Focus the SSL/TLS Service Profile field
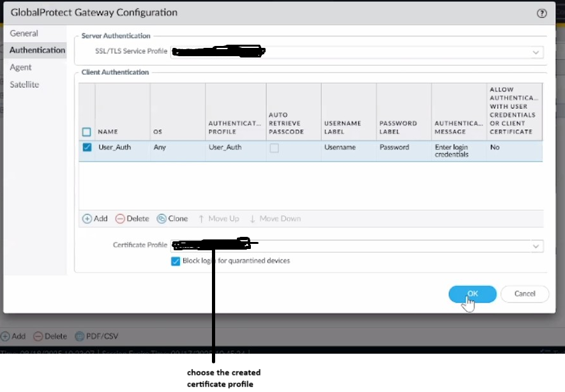This screenshot has height=392, width=565. click(x=357, y=52)
